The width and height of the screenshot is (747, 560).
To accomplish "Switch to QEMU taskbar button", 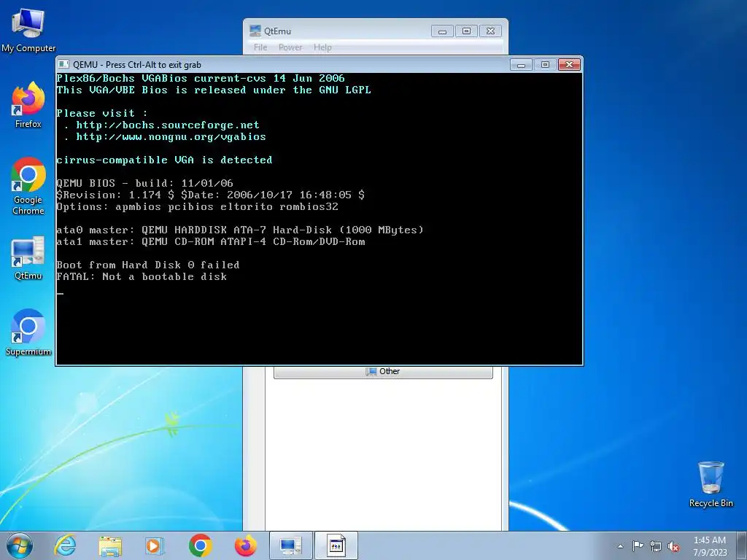I will tap(336, 545).
